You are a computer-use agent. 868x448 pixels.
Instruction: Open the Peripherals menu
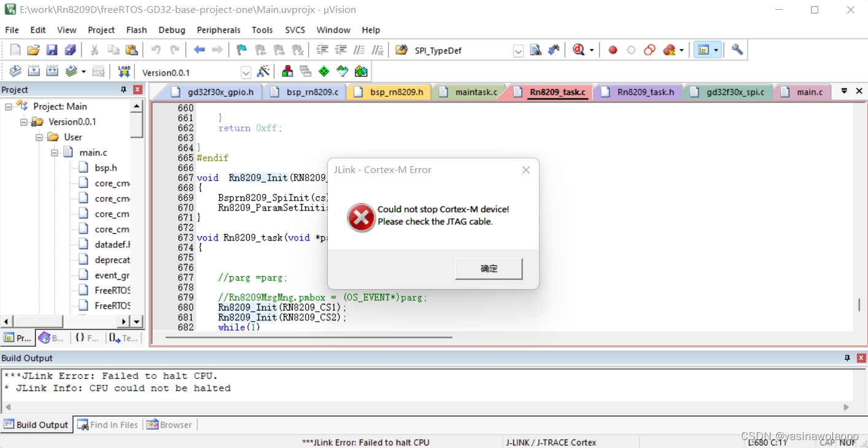point(219,29)
